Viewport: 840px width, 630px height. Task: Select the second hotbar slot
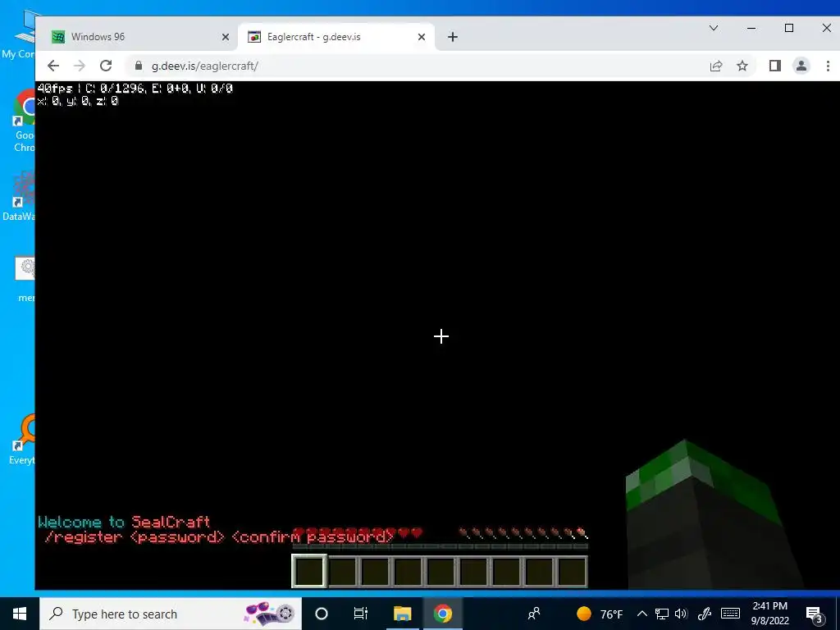[343, 571]
